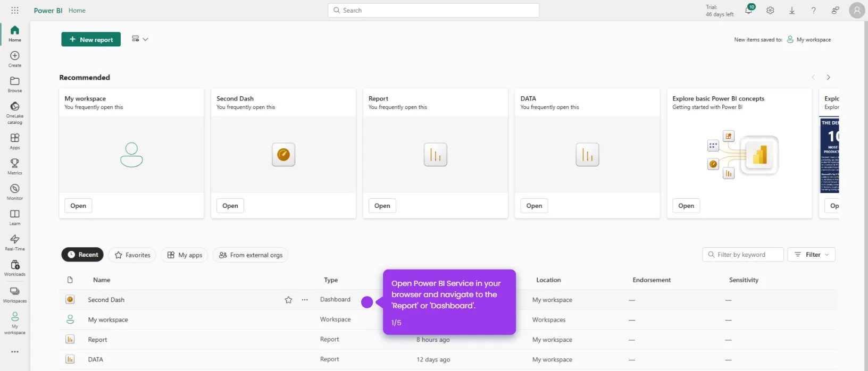
Task: Sort by the Location column header
Action: (548, 280)
